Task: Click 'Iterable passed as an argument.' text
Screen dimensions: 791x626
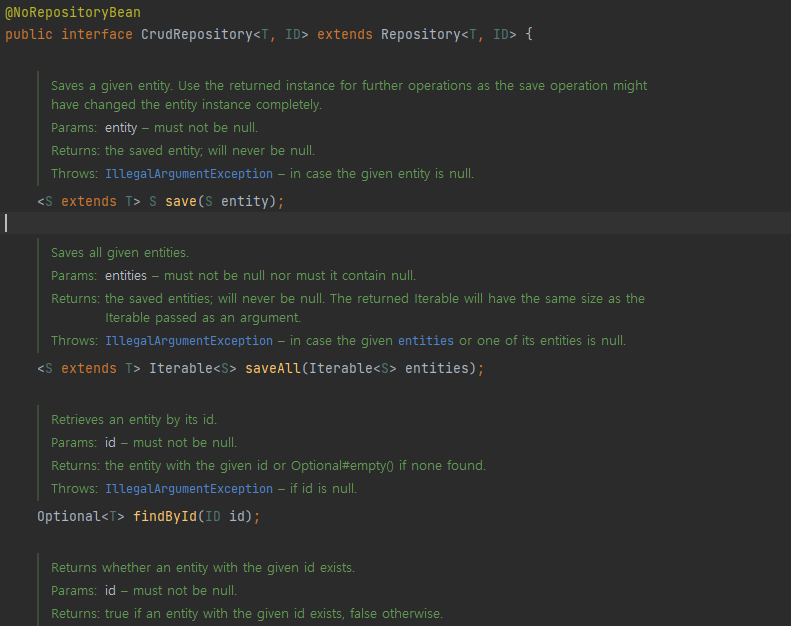Action: pyautogui.click(x=203, y=318)
